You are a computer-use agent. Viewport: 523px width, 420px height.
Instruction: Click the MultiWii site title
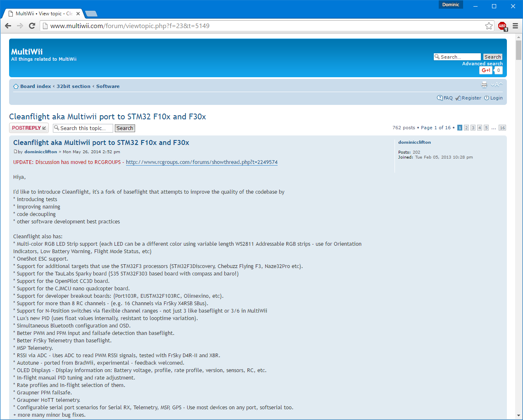click(27, 52)
